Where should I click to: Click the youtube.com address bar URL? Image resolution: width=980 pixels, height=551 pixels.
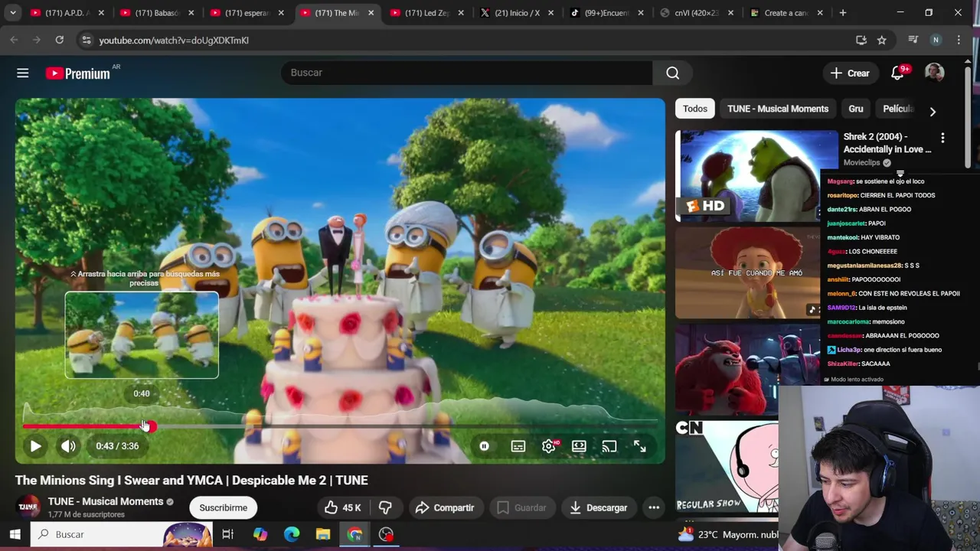[174, 40]
